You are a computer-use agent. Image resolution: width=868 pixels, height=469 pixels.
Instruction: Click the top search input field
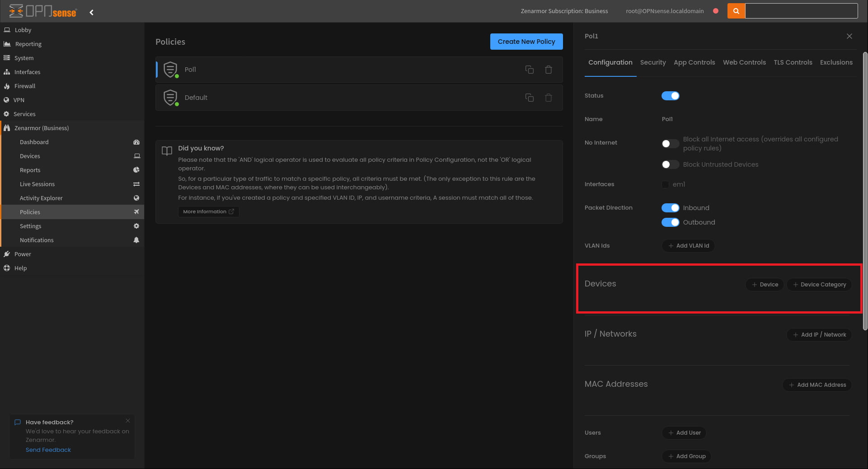(x=801, y=11)
